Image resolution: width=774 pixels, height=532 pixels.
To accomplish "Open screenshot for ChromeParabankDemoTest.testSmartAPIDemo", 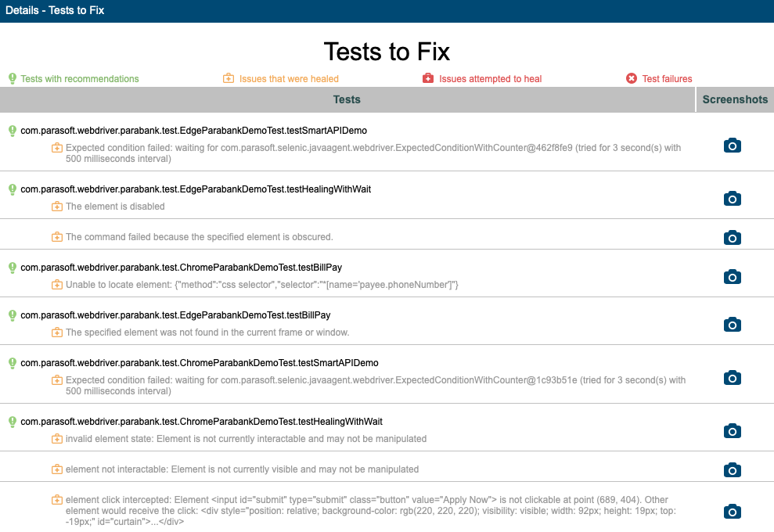I will pos(732,378).
